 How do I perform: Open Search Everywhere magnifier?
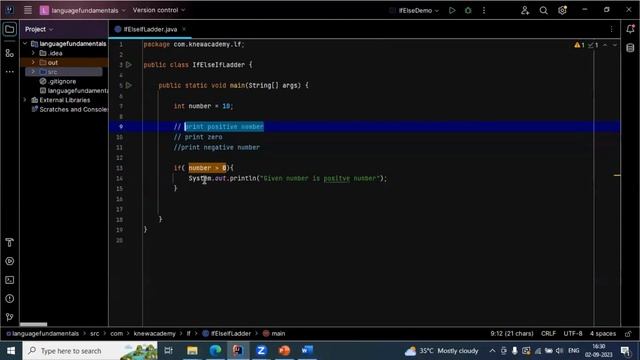543,10
